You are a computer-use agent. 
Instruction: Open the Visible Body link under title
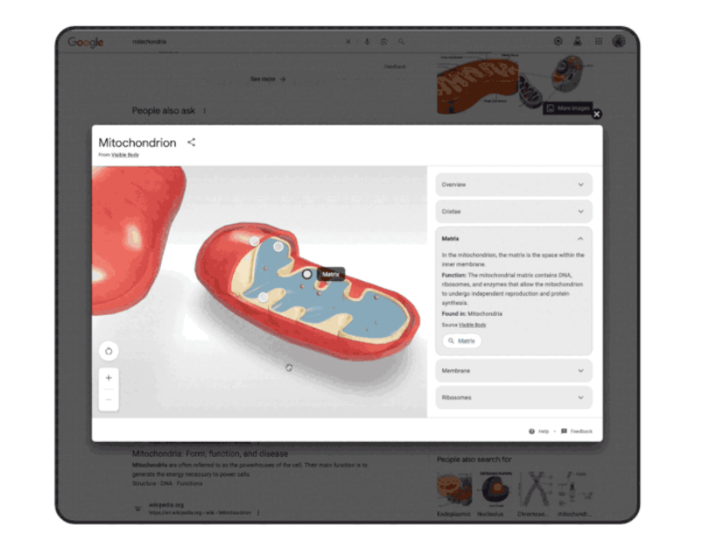[125, 155]
